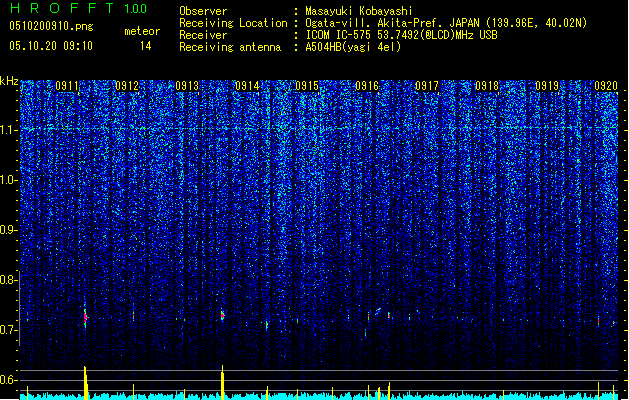Click the A504HB(yagi 4el) antenna text
The width and height of the screenshot is (629, 400).
point(353,47)
